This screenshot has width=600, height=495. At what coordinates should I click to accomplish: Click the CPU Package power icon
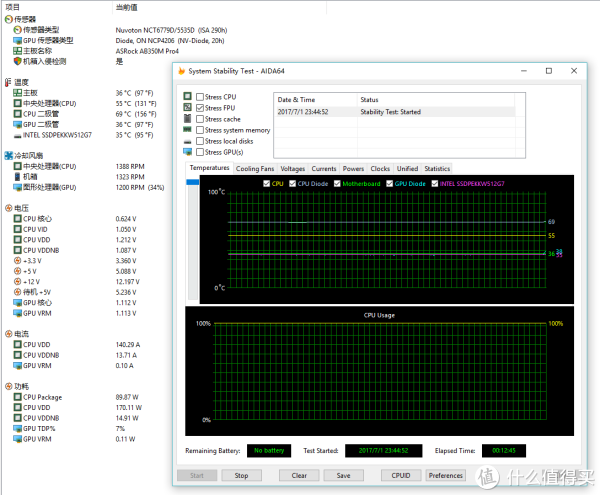click(17, 397)
